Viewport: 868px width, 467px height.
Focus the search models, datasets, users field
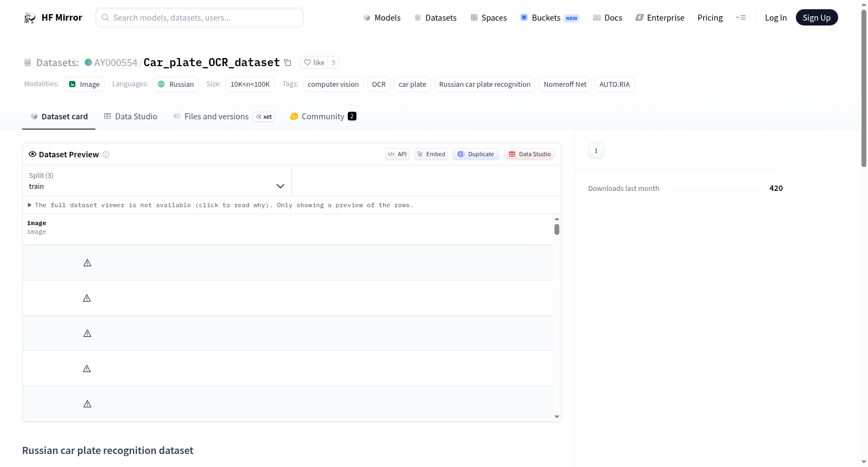[200, 18]
